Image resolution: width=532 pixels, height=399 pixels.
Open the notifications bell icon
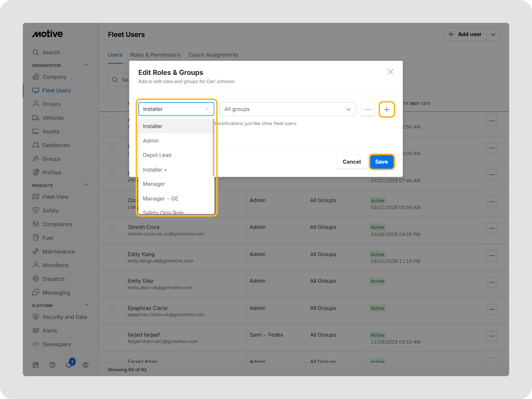tap(69, 365)
